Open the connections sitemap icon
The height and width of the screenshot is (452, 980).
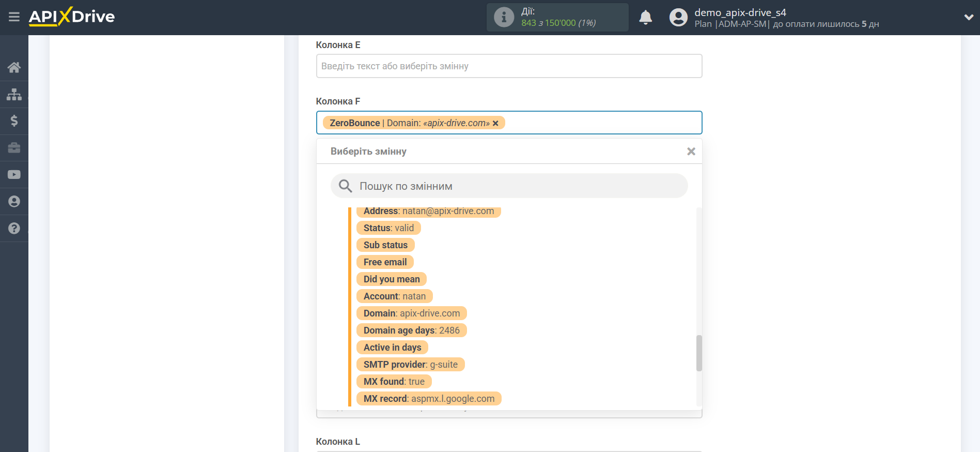(x=14, y=94)
